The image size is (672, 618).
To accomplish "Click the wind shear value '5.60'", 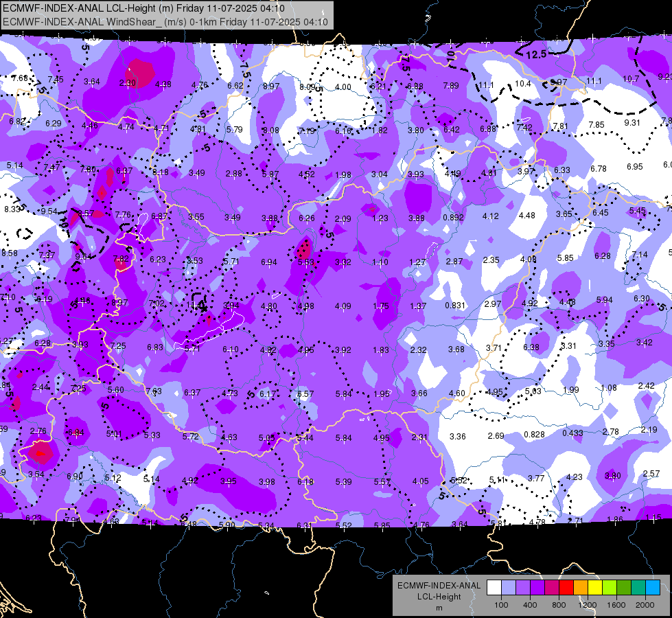I will tap(116, 390).
